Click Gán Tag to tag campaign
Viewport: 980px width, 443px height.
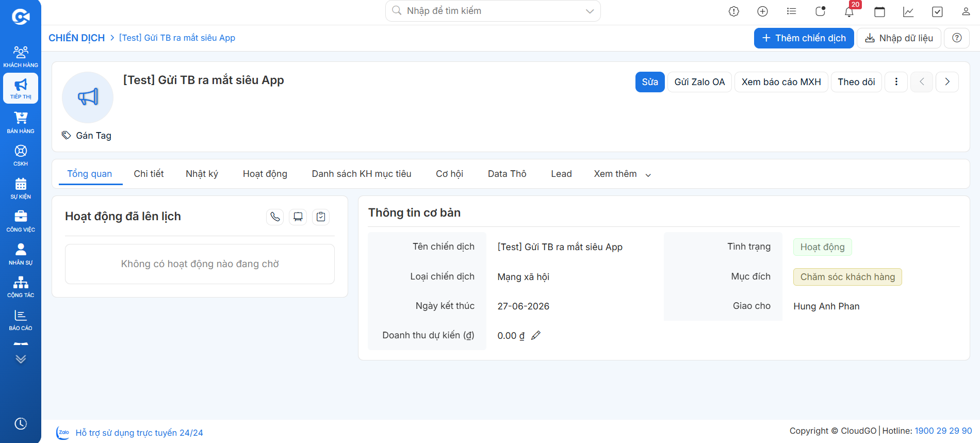(87, 136)
